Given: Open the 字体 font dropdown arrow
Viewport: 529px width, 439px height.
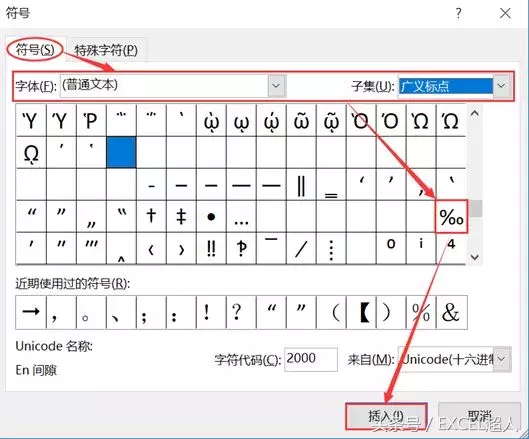Looking at the screenshot, I should 277,86.
